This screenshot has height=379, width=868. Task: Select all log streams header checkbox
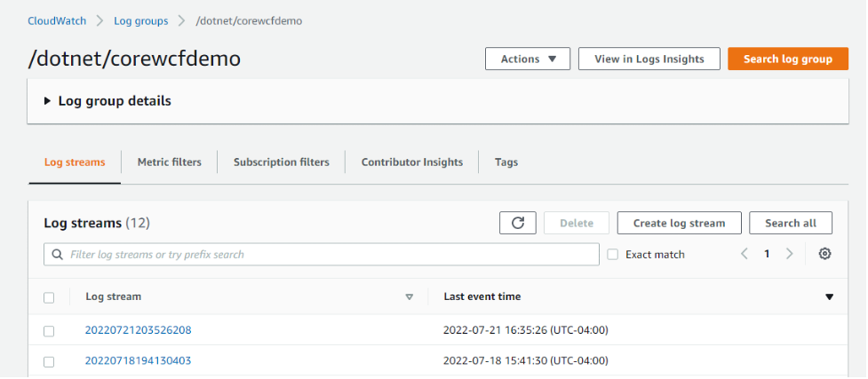[x=49, y=297]
